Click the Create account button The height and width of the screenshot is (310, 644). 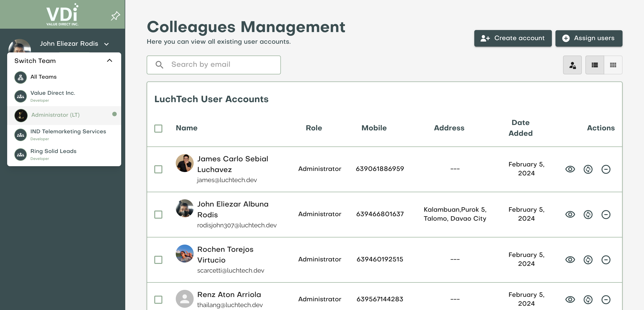click(x=513, y=38)
